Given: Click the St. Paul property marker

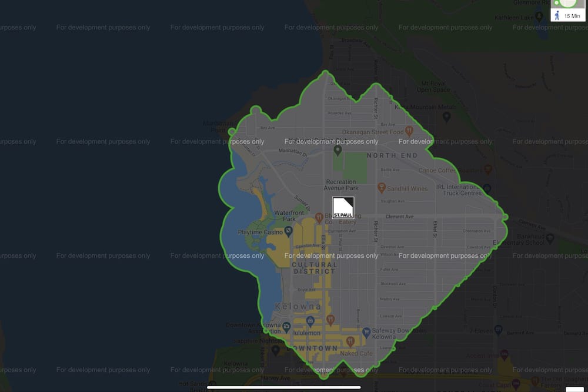Looking at the screenshot, I should pyautogui.click(x=343, y=208).
